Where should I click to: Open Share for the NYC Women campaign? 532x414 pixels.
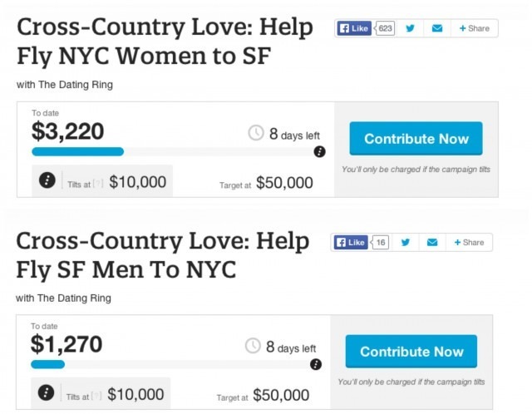click(475, 28)
